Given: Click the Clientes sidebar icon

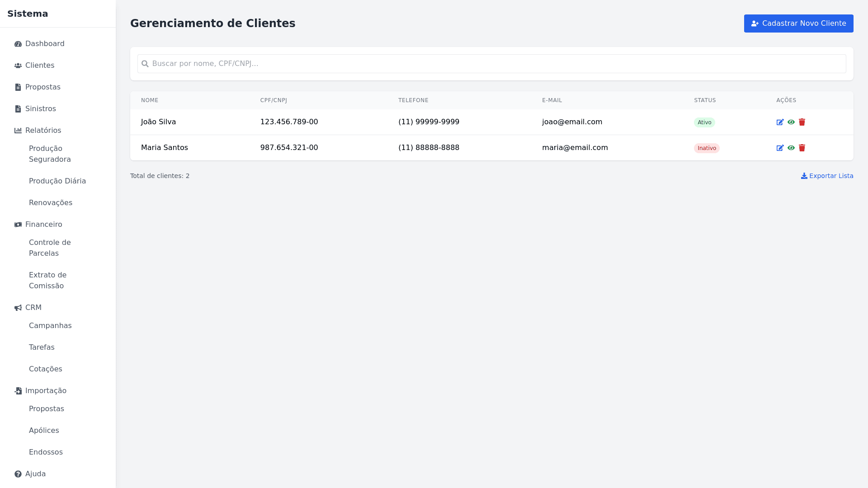Looking at the screenshot, I should pyautogui.click(x=18, y=66).
